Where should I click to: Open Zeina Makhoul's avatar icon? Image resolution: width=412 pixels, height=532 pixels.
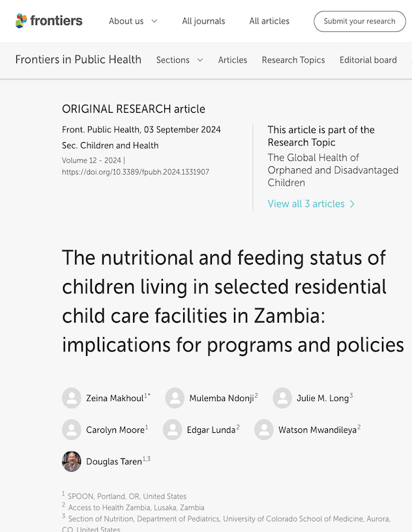pyautogui.click(x=72, y=398)
